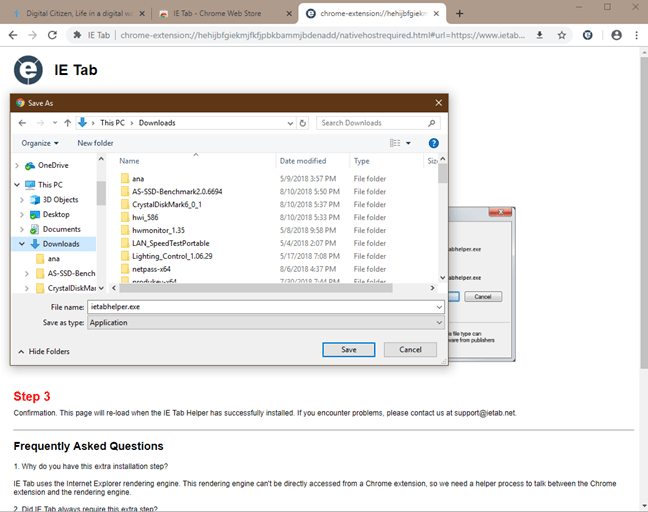
Task: Collapse the folder pane with Hide Folders
Action: point(44,351)
